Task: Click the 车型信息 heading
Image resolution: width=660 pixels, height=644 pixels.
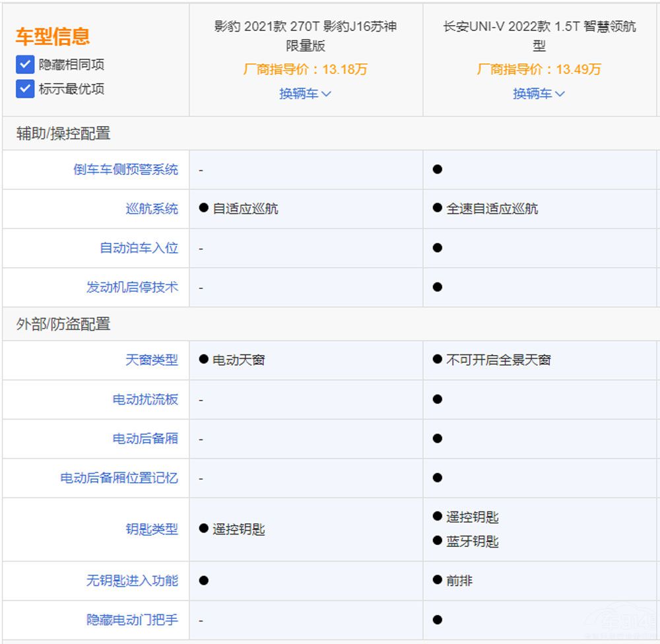Action: (x=53, y=36)
